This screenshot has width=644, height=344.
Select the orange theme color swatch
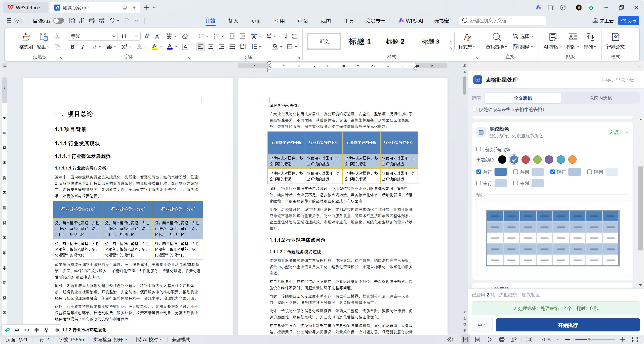[572, 159]
